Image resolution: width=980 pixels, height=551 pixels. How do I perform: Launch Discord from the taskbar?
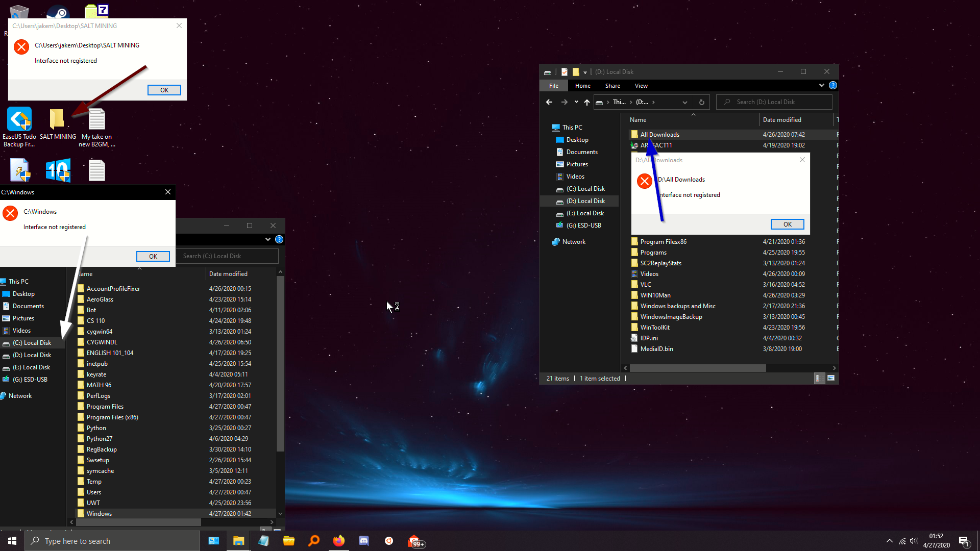[x=363, y=541]
